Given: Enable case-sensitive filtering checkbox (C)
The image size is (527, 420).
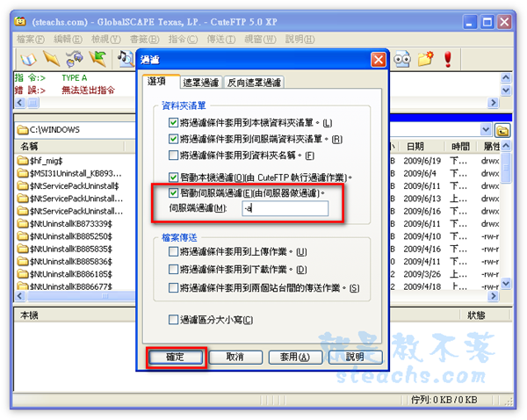Looking at the screenshot, I should coord(173,319).
